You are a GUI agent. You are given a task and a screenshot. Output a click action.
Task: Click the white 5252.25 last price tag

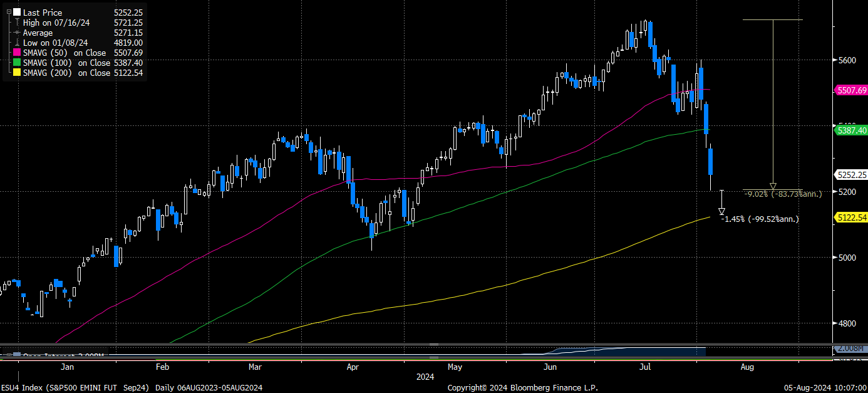tap(851, 175)
